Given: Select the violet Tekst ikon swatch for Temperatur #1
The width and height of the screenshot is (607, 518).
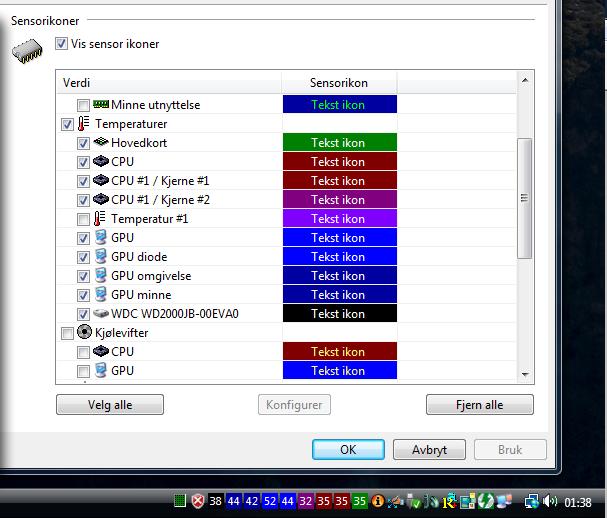Looking at the screenshot, I should pyautogui.click(x=340, y=218).
